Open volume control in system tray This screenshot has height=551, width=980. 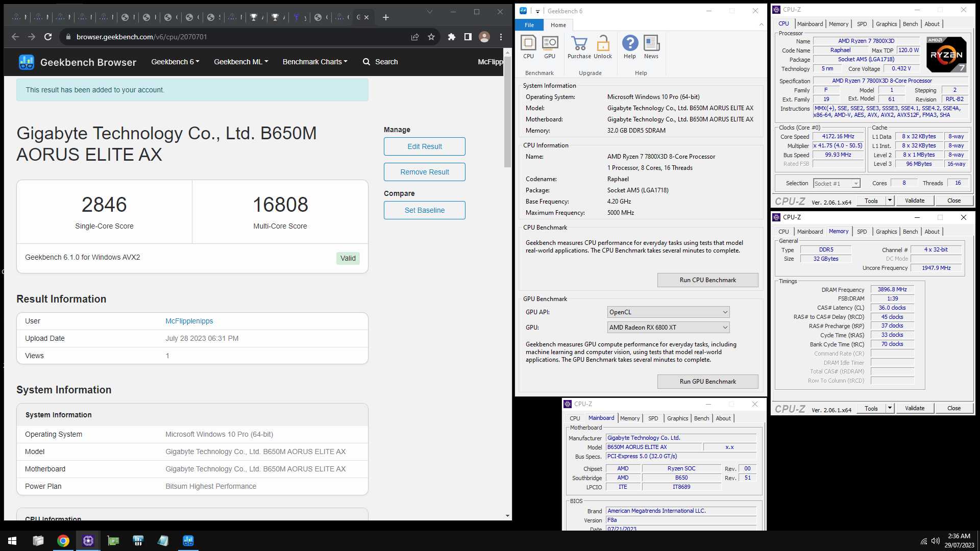pos(936,541)
